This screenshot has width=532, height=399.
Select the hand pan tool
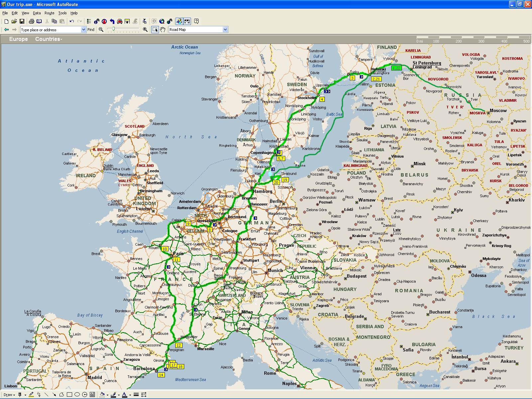(x=163, y=30)
